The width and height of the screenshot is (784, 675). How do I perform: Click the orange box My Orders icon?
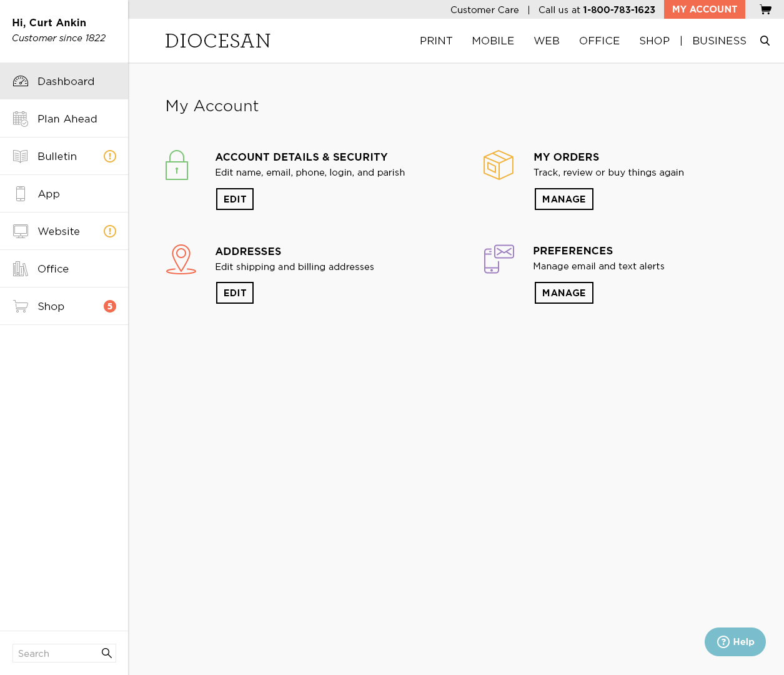click(498, 165)
